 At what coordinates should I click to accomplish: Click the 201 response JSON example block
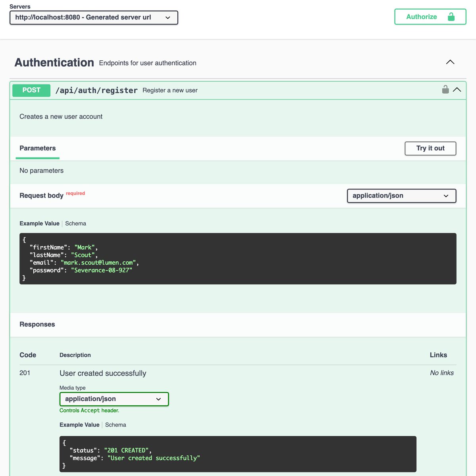pos(238,454)
